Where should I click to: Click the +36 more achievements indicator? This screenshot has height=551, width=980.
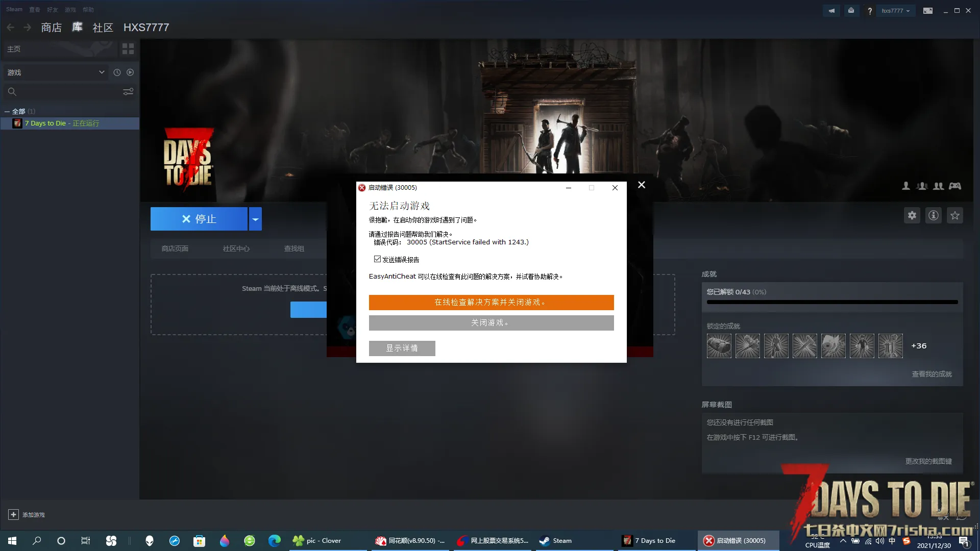tap(919, 346)
